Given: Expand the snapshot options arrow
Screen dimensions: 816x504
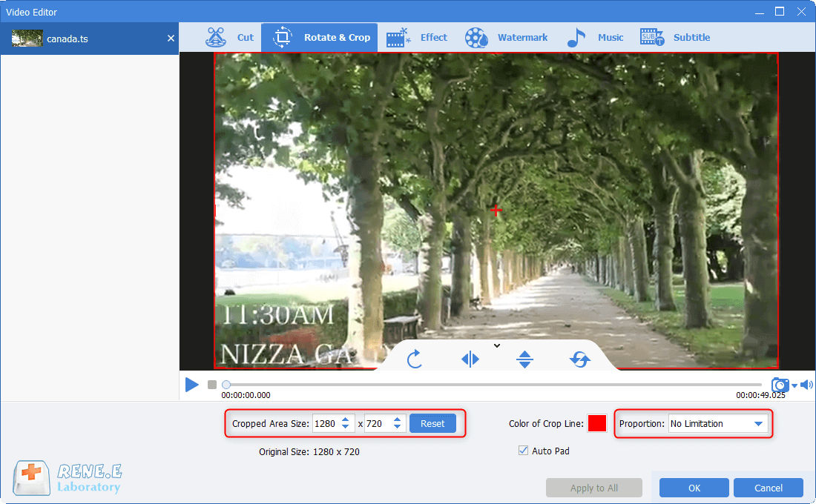Looking at the screenshot, I should tap(794, 385).
